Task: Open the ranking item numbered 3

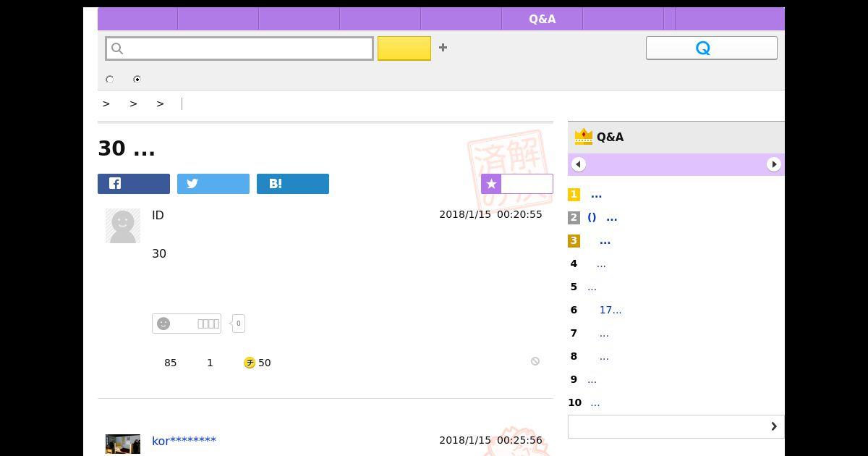Action: click(605, 241)
